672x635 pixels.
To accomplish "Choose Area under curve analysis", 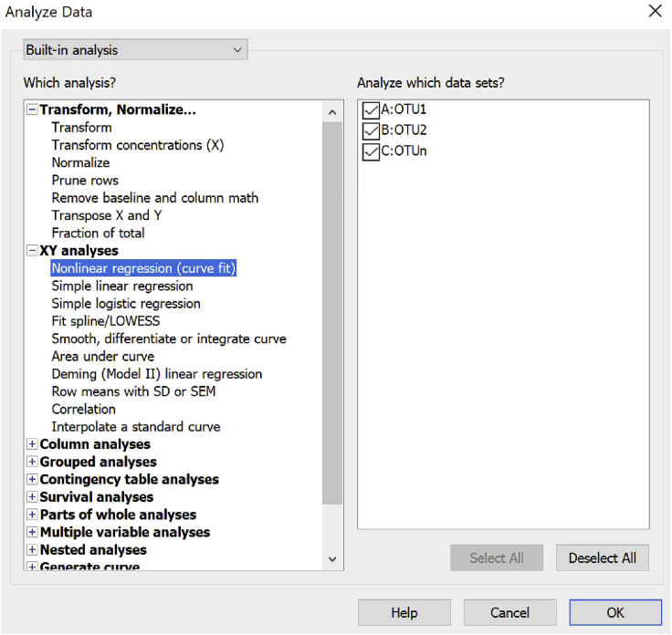I will click(x=103, y=357).
